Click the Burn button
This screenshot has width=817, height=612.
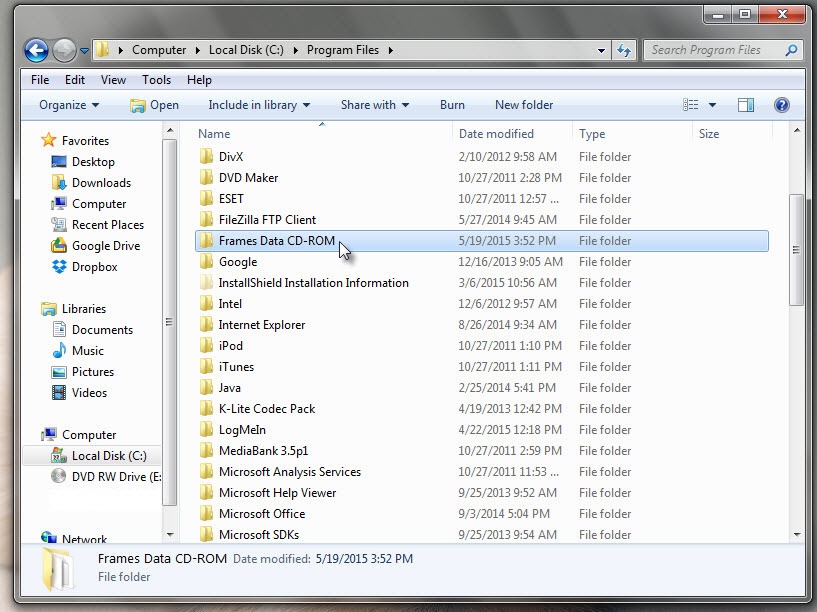(452, 105)
